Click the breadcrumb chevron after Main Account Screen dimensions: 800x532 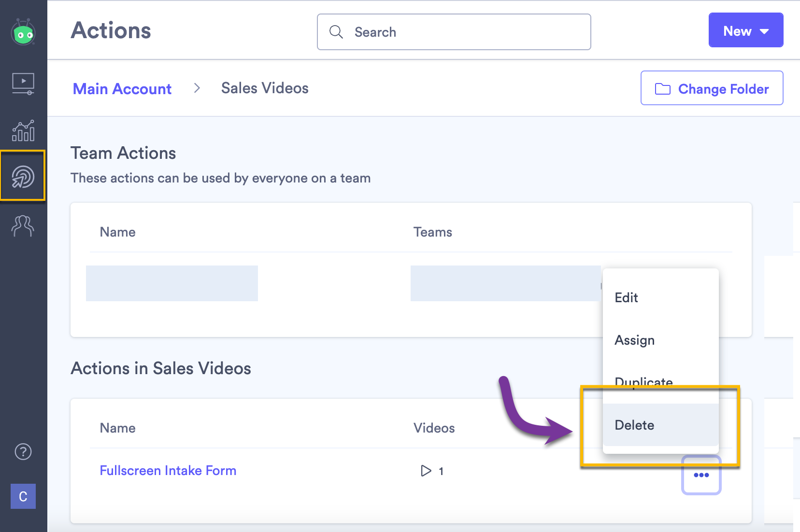[197, 88]
